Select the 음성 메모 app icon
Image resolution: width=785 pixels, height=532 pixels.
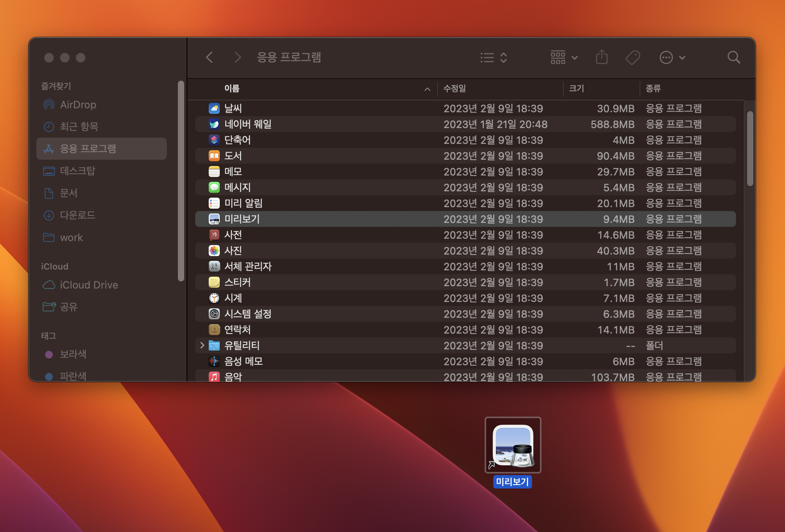(214, 361)
